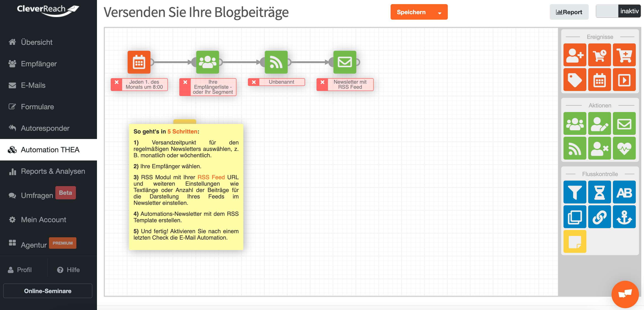This screenshot has height=310, width=644.
Task: Select the cart purchase event icon
Action: tap(624, 55)
